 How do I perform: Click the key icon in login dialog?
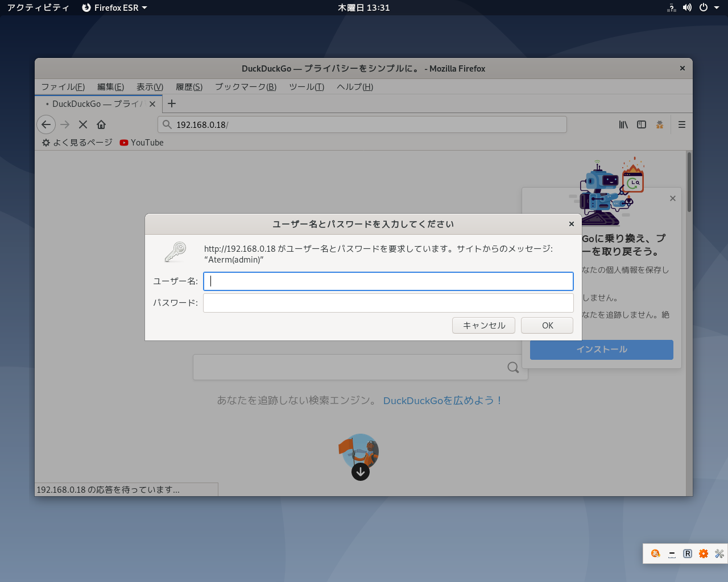[x=175, y=252]
